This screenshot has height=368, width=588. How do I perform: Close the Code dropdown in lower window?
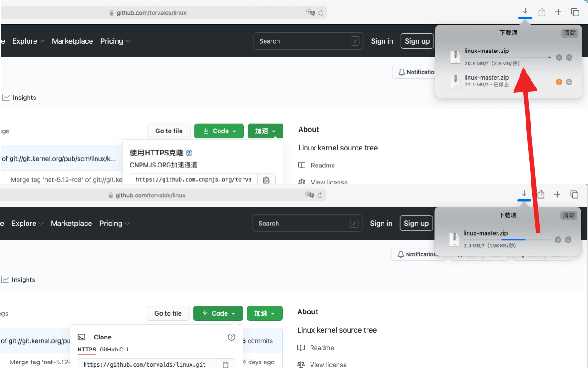click(219, 313)
